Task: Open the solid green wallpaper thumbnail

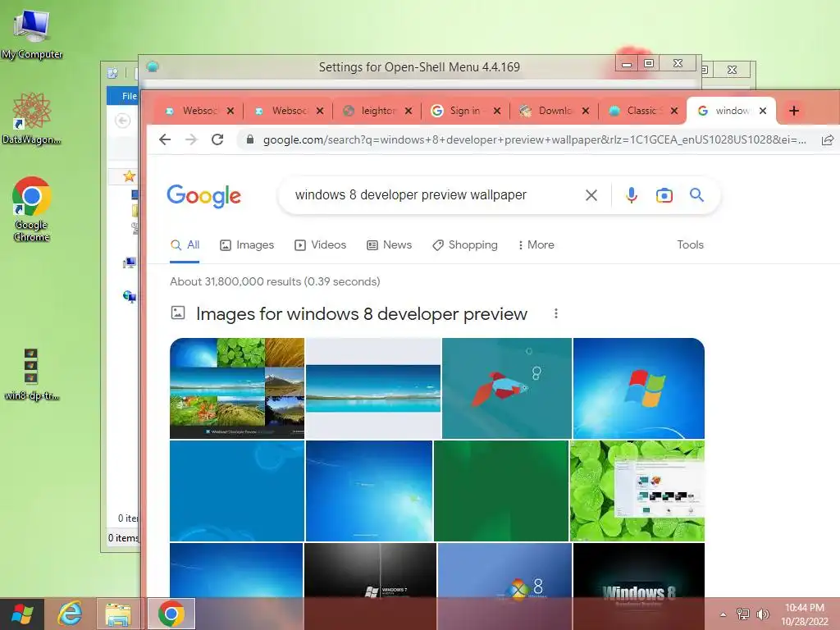Action: coord(501,491)
